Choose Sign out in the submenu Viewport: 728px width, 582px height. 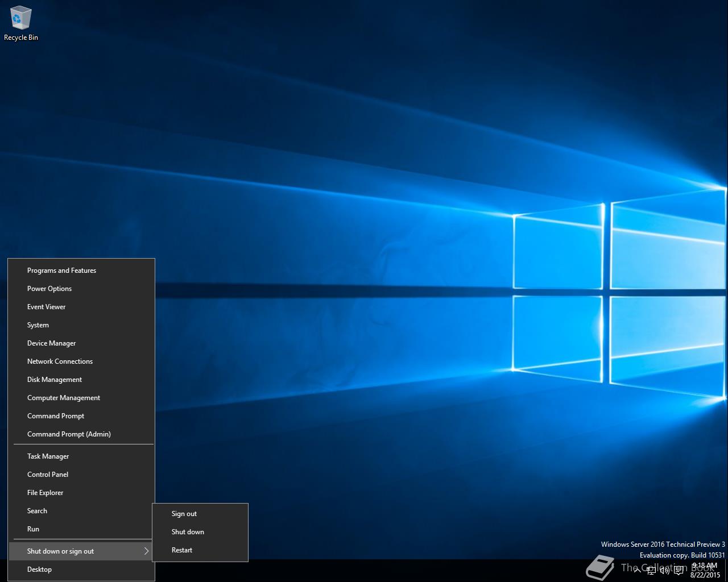pyautogui.click(x=200, y=514)
